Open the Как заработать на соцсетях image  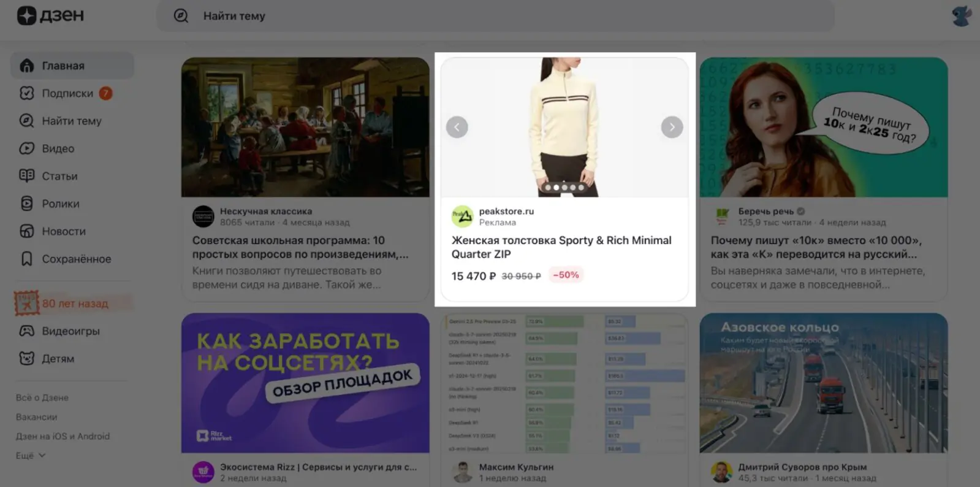click(x=305, y=383)
